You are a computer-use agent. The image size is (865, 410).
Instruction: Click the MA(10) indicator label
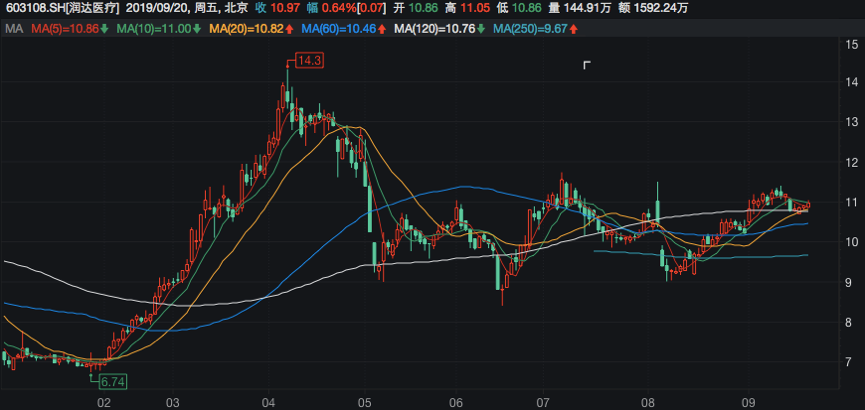[x=151, y=28]
